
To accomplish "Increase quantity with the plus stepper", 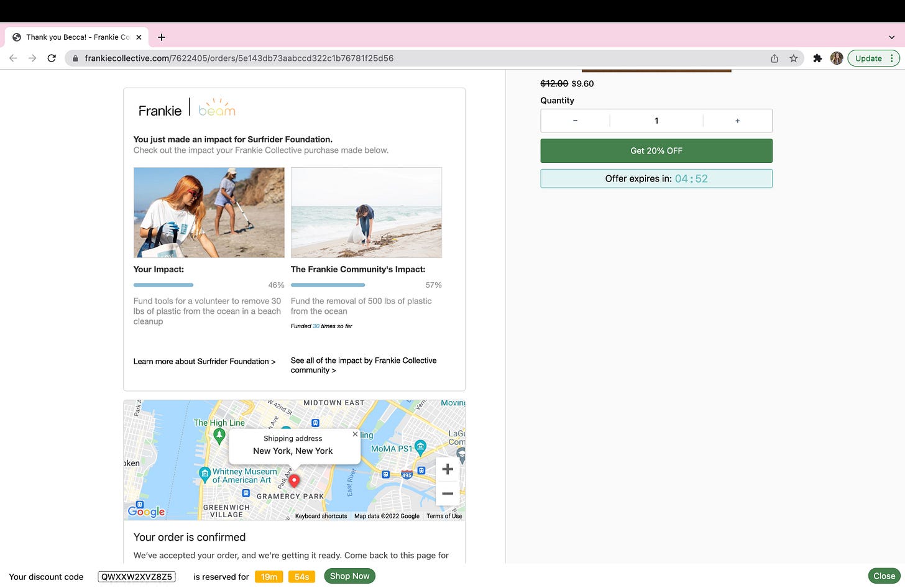I will point(737,121).
